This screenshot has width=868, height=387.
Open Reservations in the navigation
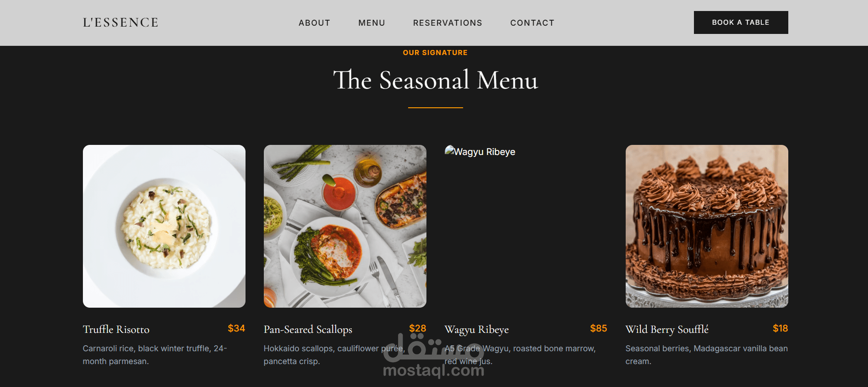(448, 23)
